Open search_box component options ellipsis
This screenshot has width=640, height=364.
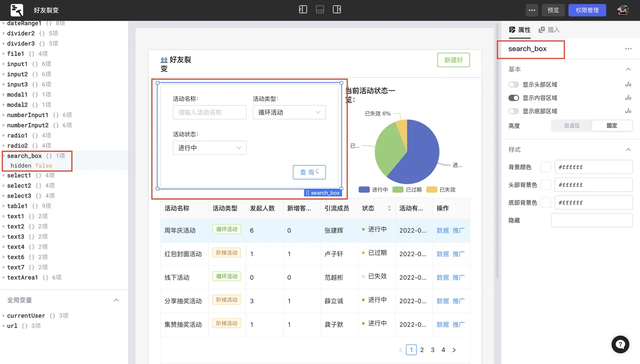628,49
